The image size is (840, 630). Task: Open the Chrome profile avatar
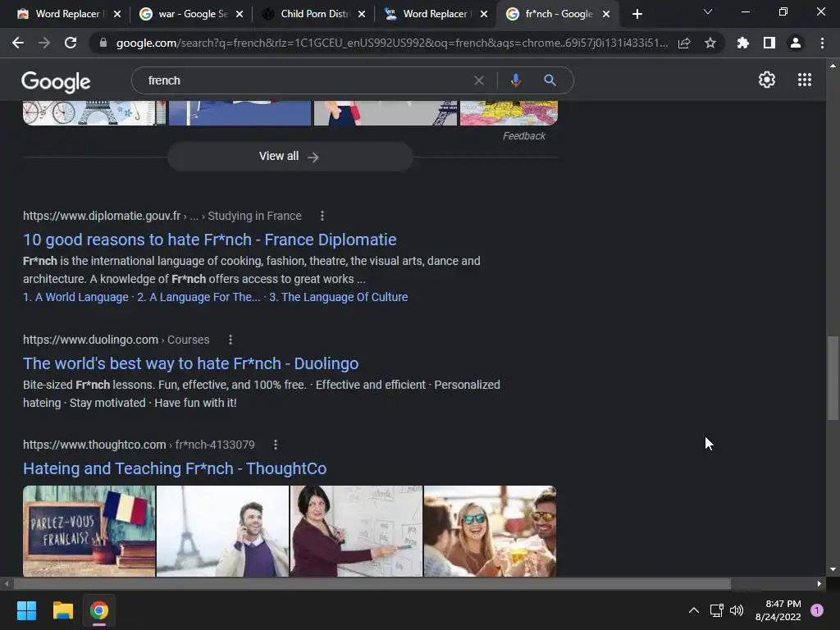pyautogui.click(x=796, y=43)
